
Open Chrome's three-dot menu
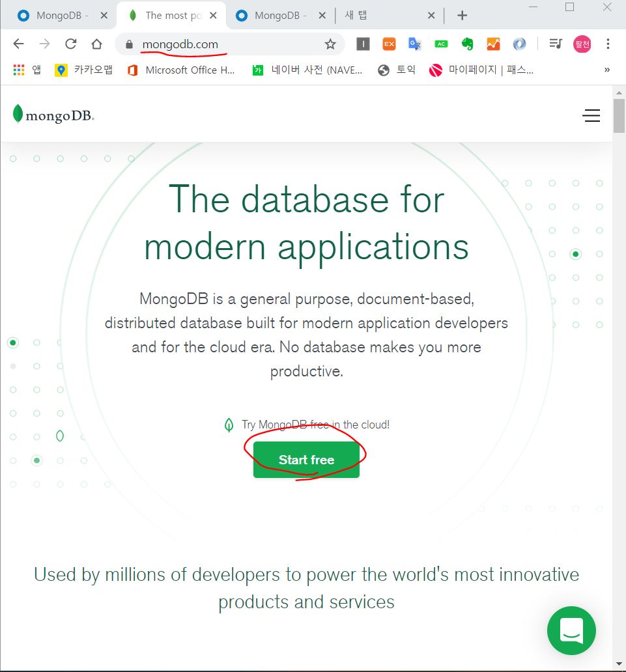608,44
